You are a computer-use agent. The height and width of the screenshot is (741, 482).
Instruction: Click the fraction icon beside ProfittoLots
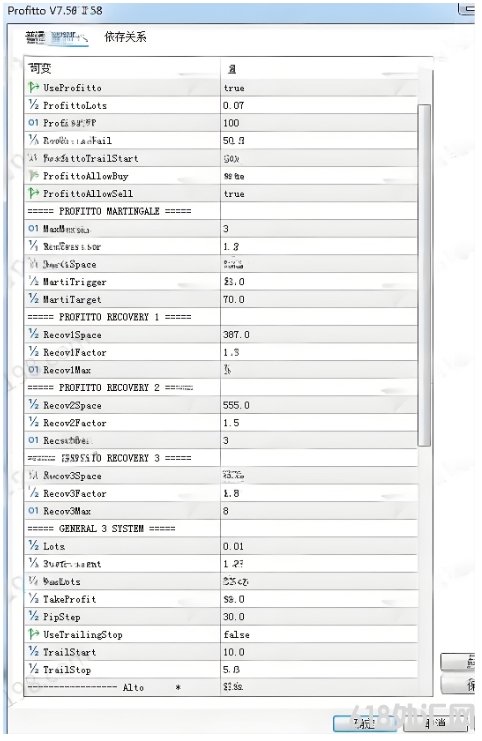point(33,105)
